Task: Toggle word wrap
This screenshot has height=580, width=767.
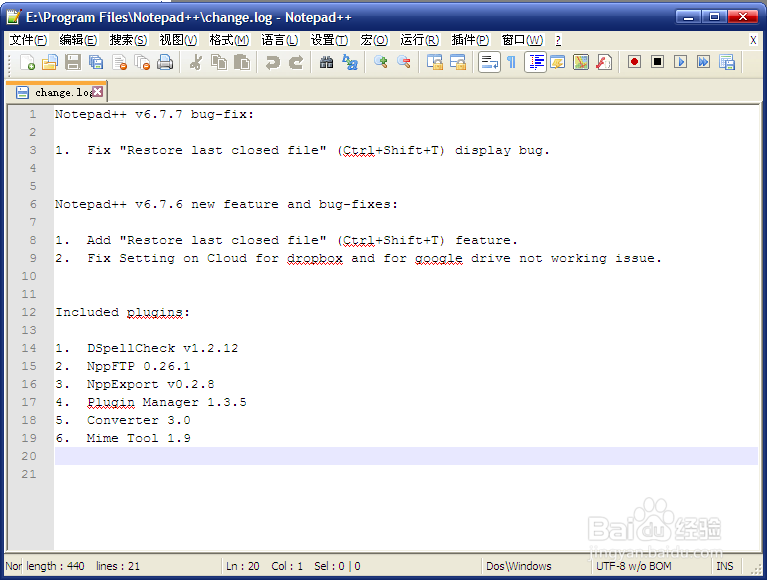Action: pos(489,62)
